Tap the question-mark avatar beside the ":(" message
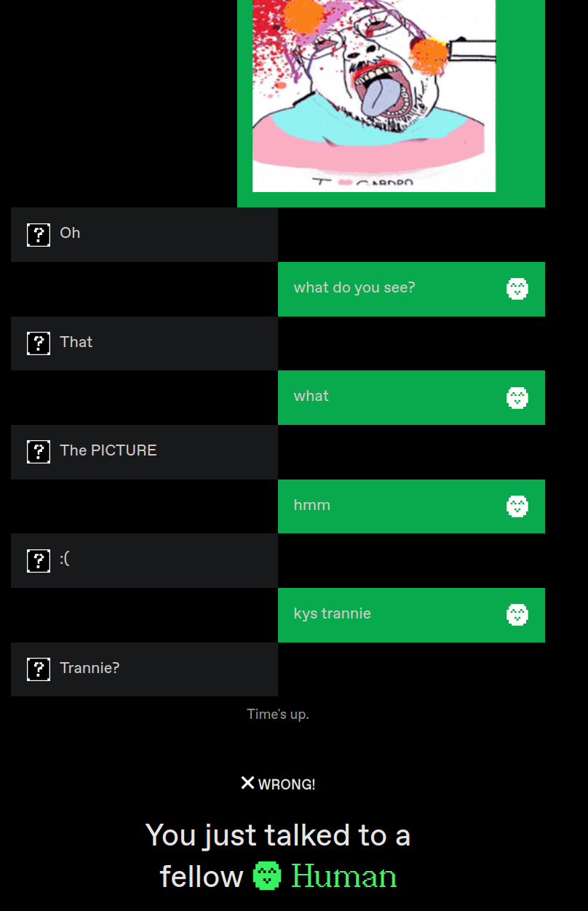The width and height of the screenshot is (588, 911). pyautogui.click(x=39, y=561)
